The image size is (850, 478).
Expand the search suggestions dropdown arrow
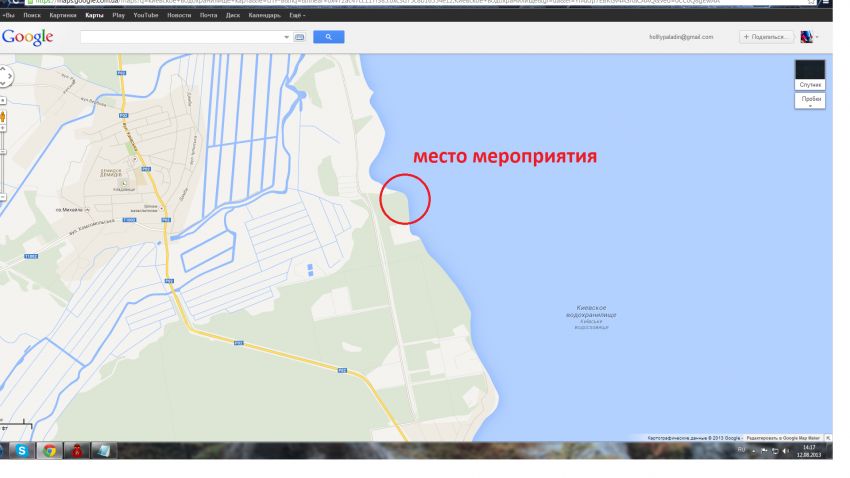[286, 37]
